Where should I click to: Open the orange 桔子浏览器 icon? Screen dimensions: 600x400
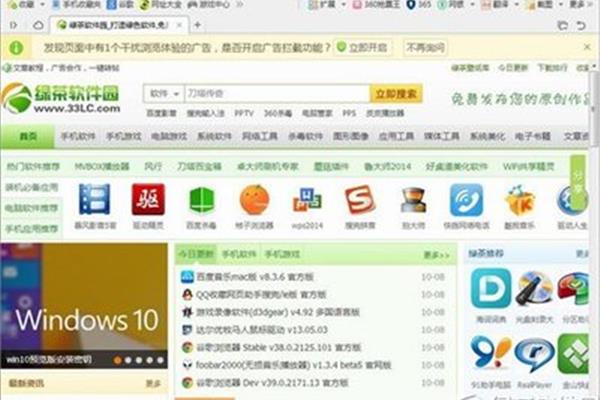(254, 199)
